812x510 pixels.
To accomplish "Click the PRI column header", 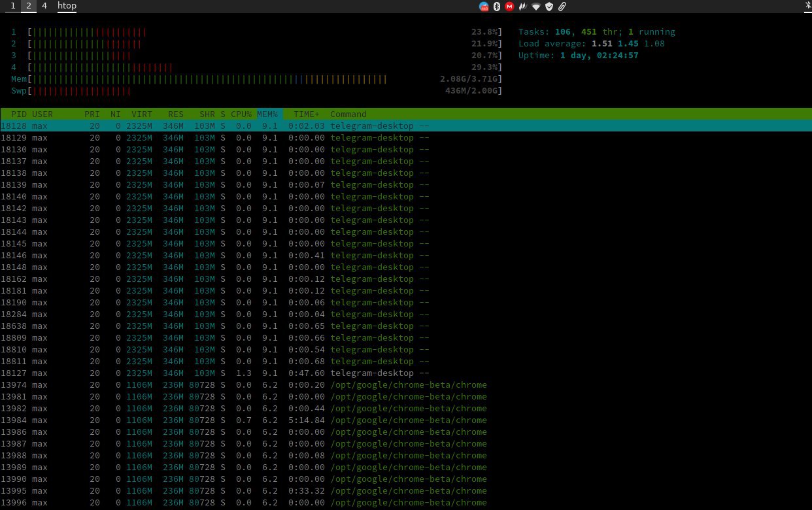I will coord(92,114).
